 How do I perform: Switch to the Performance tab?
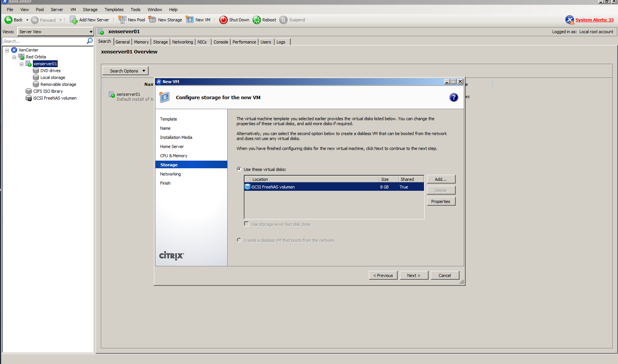pos(244,42)
